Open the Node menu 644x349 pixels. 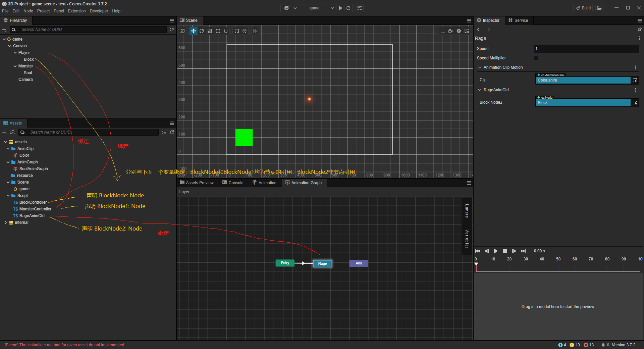click(x=28, y=11)
